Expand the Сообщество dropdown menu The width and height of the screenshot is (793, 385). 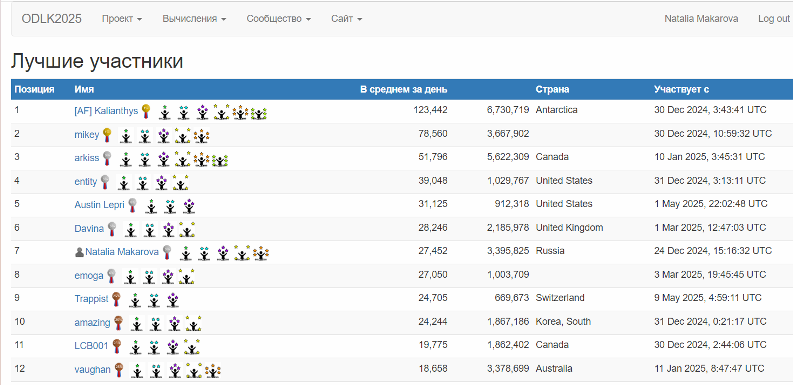pyautogui.click(x=279, y=19)
